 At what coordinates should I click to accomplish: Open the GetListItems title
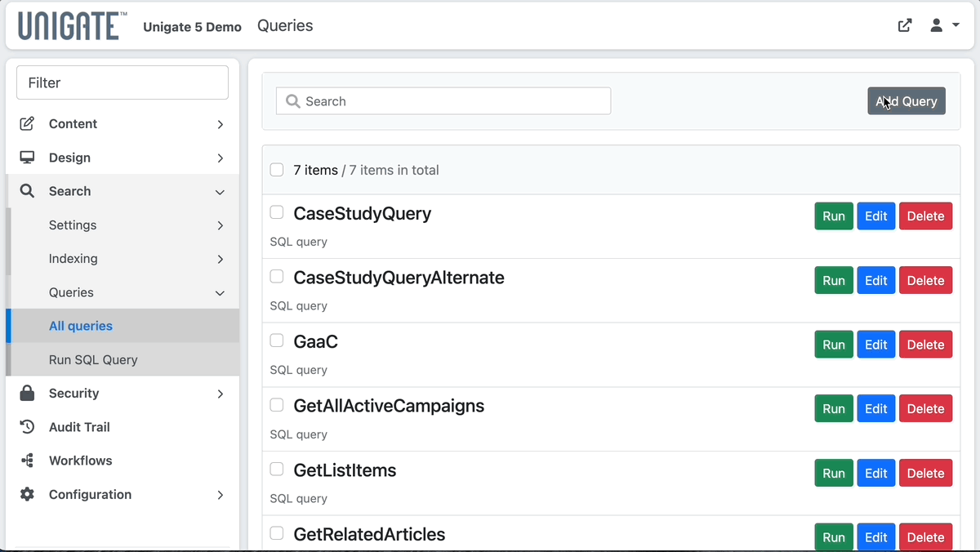(345, 470)
